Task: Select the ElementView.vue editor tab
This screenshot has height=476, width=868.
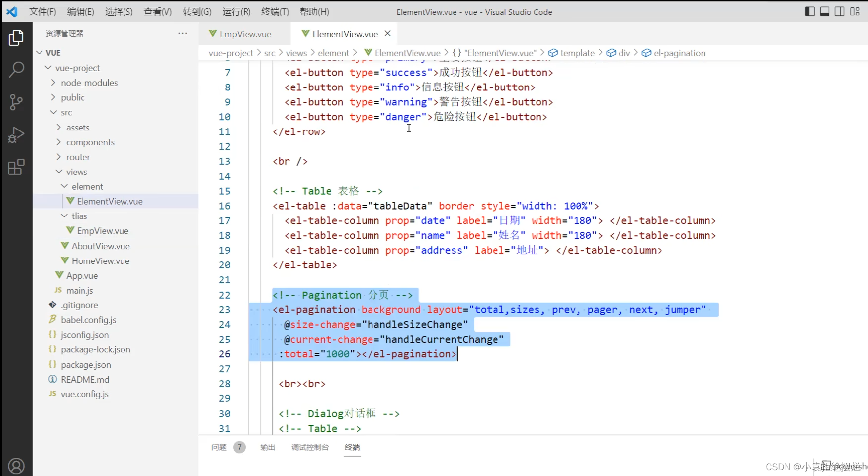Action: [x=345, y=34]
